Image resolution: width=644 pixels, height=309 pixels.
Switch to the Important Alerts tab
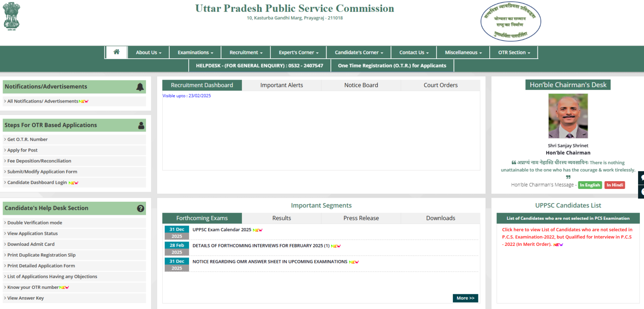[282, 85]
